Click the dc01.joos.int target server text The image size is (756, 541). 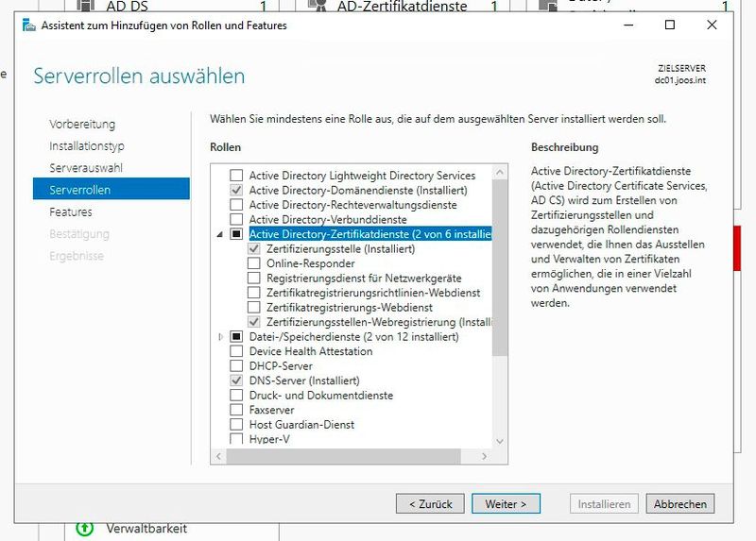click(x=679, y=80)
